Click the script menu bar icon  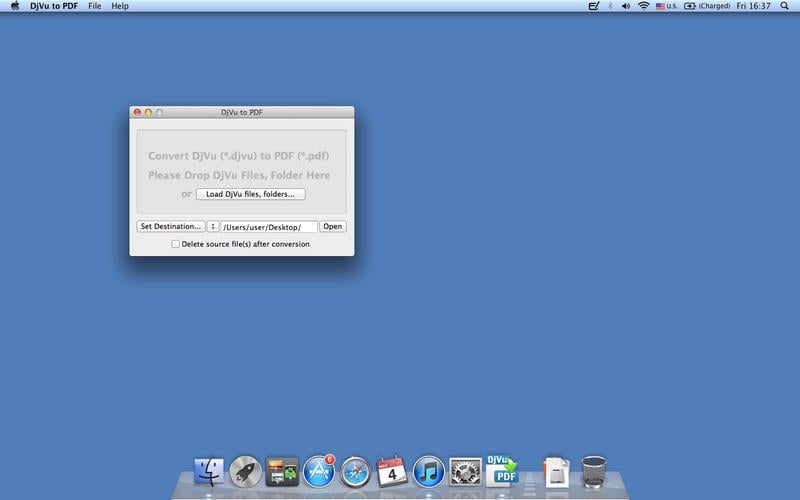(x=594, y=6)
